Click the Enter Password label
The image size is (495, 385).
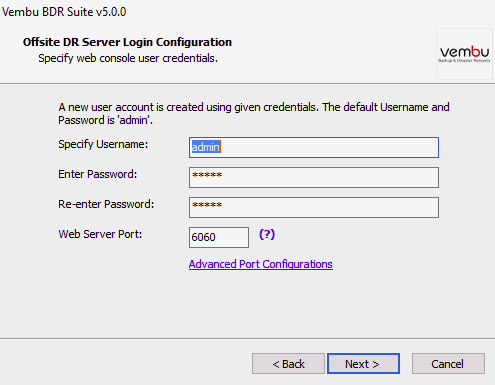click(x=98, y=174)
